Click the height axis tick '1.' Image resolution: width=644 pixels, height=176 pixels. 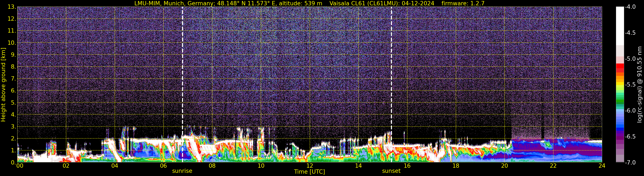click(x=13, y=151)
